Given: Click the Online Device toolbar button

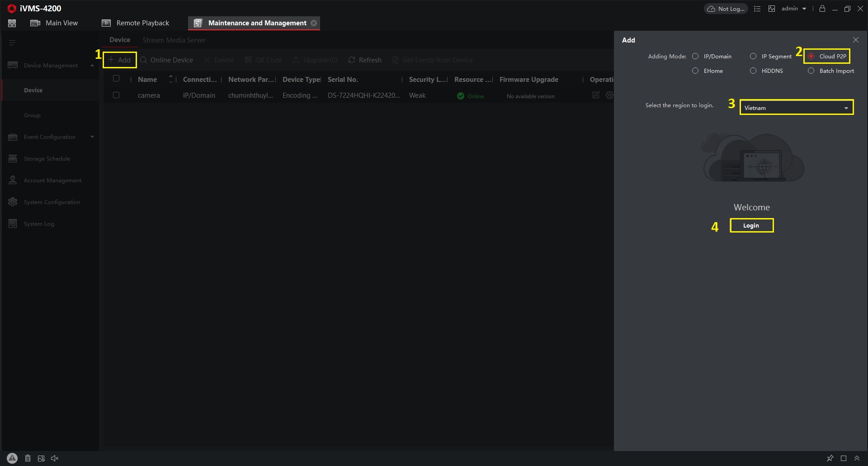Looking at the screenshot, I should (166, 60).
